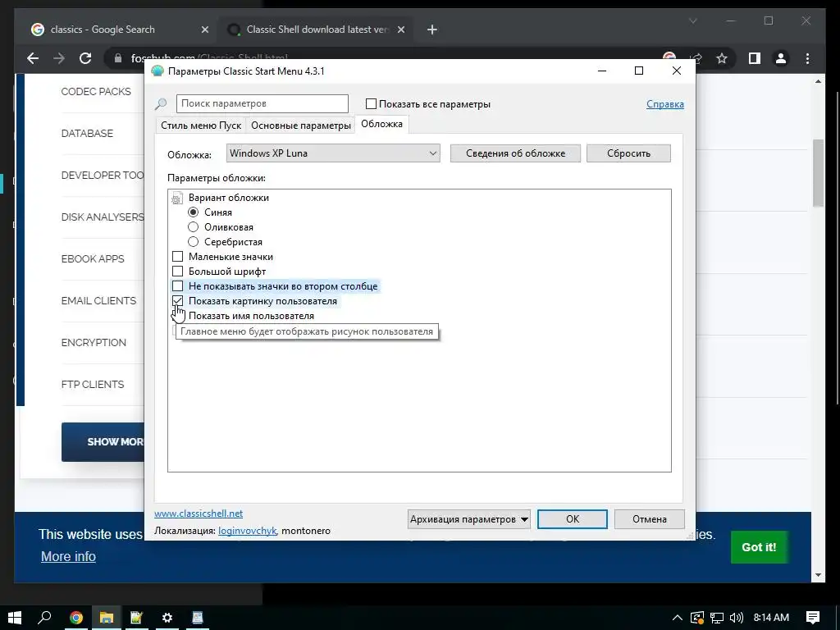The height and width of the screenshot is (630, 840).
Task: Open loginvovchyk localization link
Action: (247, 531)
